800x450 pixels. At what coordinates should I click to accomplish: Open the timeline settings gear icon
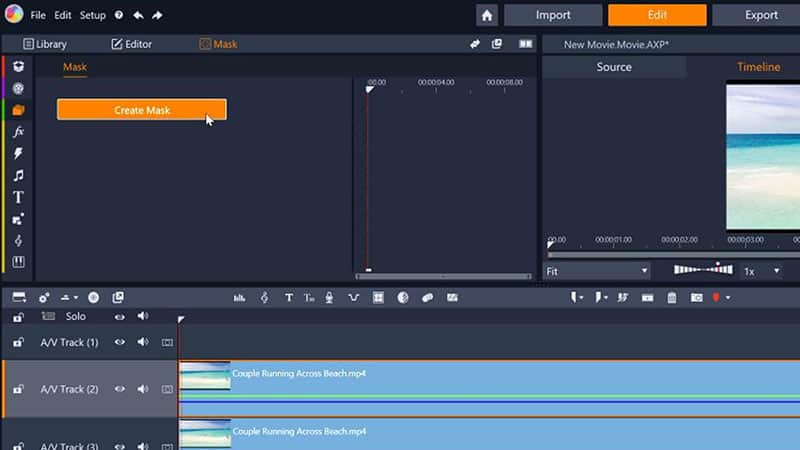44,297
